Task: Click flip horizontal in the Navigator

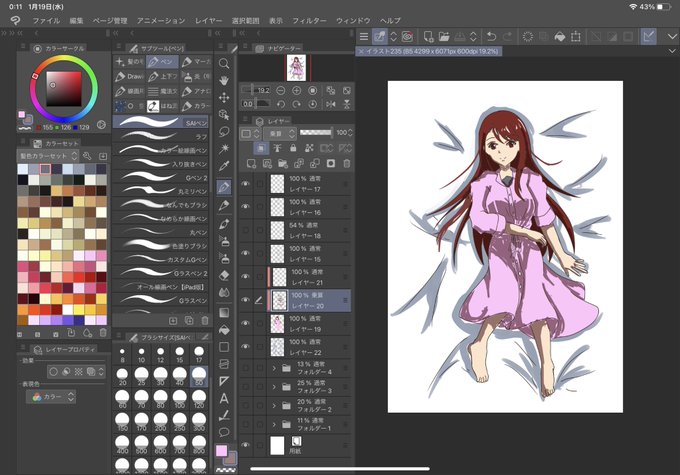Action: (x=330, y=104)
